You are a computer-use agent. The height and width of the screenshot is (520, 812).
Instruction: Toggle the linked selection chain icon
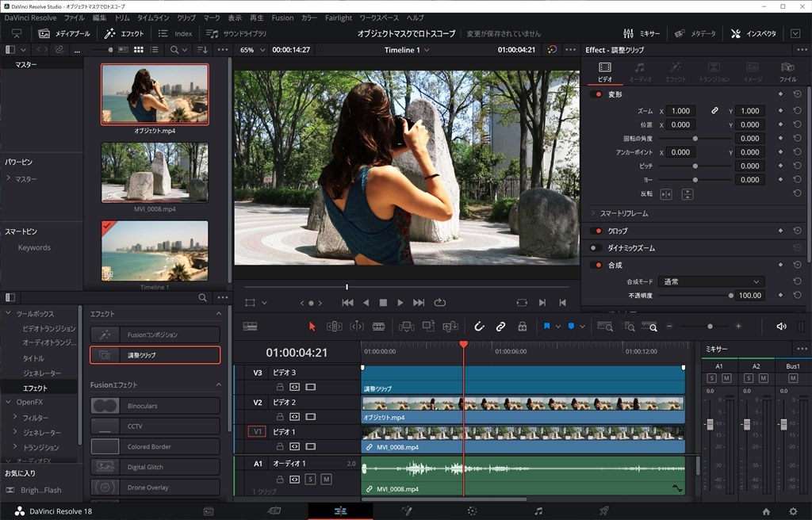[x=500, y=327]
